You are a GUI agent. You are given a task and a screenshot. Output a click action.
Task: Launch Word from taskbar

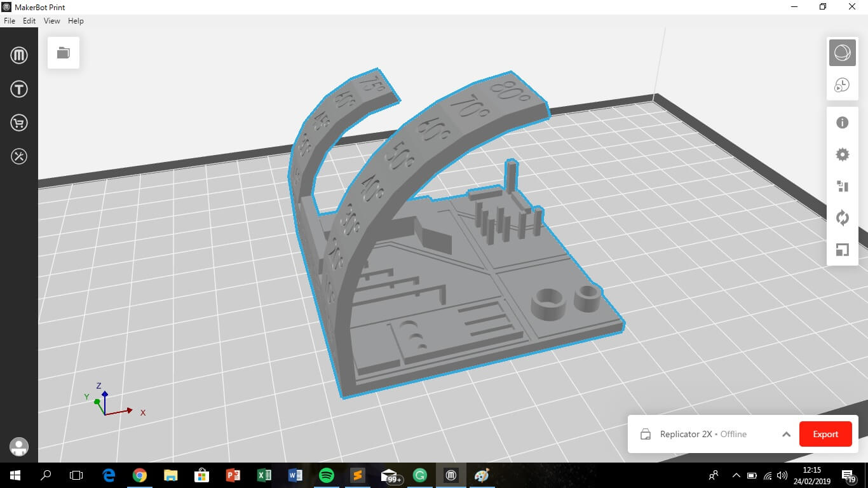pos(295,475)
